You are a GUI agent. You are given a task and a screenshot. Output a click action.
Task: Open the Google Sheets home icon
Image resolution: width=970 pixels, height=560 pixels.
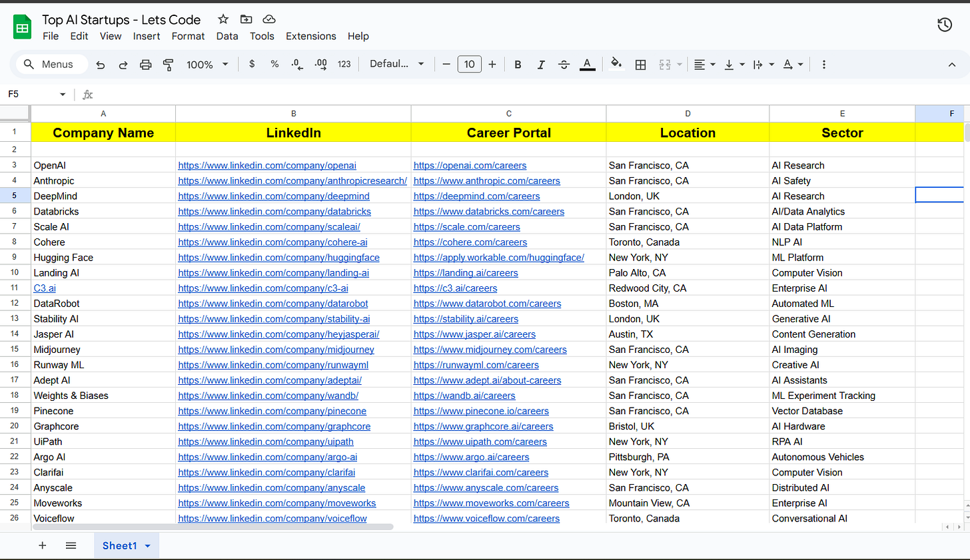click(x=22, y=27)
